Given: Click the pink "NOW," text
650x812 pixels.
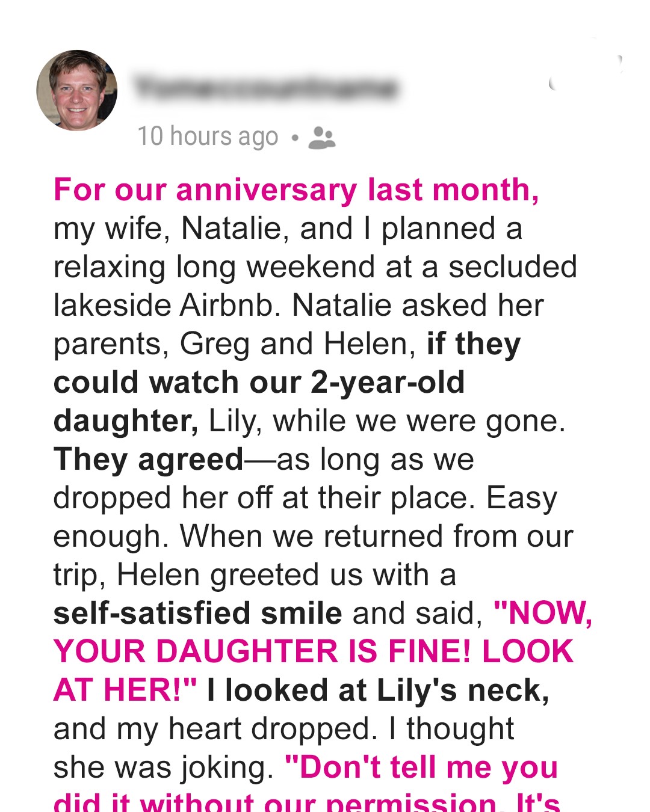Looking at the screenshot, I should pos(543,614).
